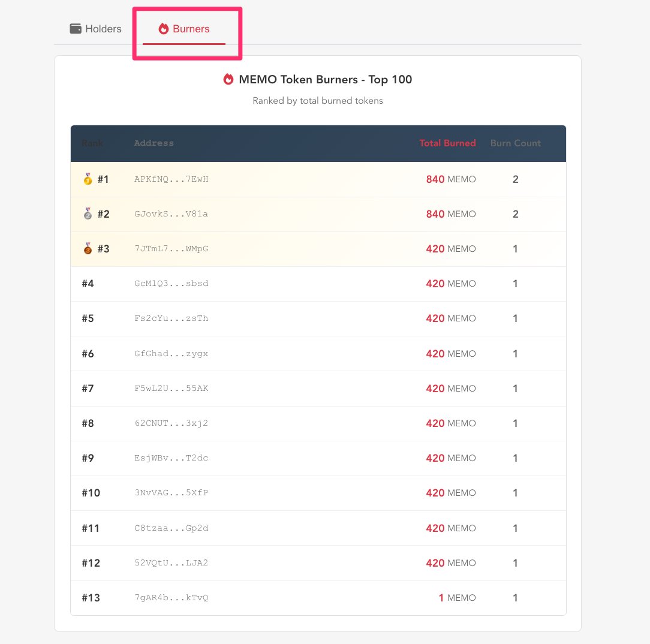This screenshot has width=650, height=644.
Task: Click the bronze medal icon for rank #3
Action: click(88, 249)
